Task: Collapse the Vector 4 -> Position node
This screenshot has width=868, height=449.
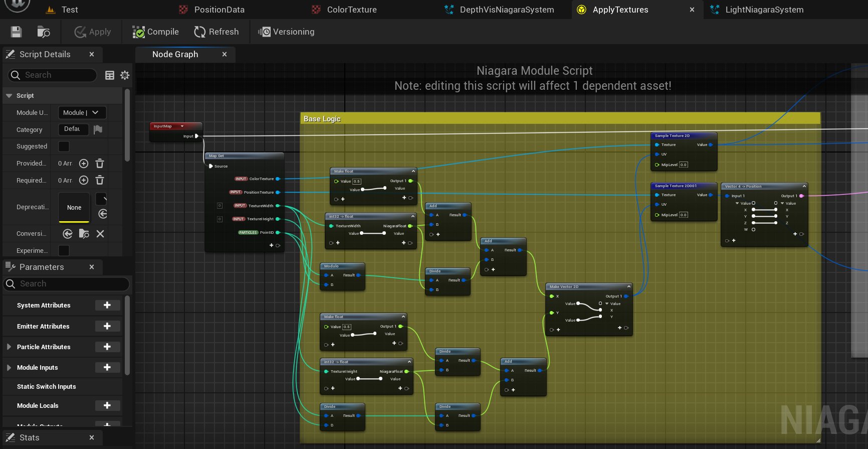Action: point(804,186)
